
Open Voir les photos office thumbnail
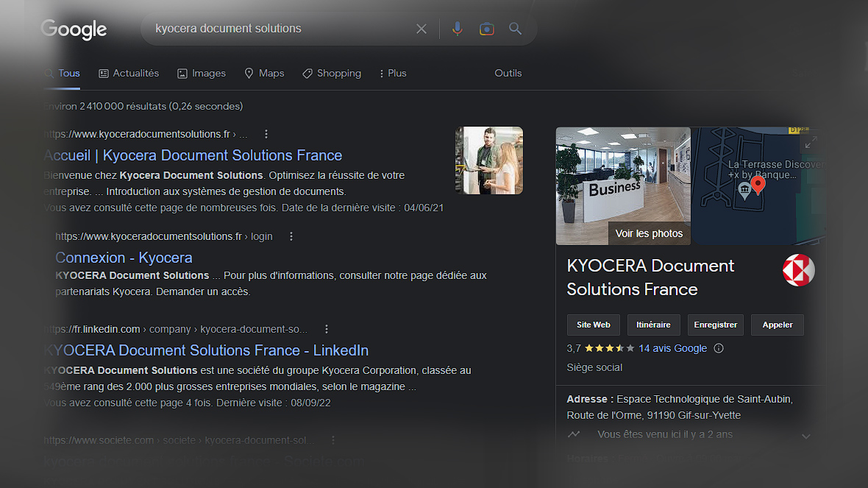623,185
